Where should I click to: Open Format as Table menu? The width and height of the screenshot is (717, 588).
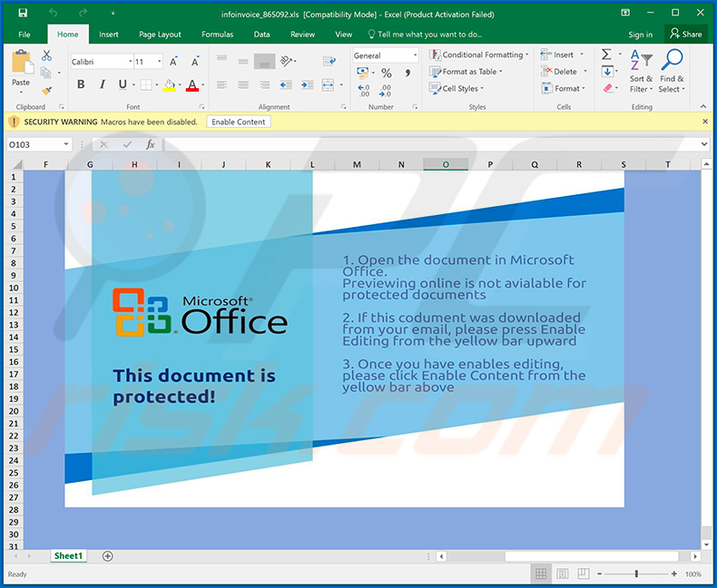466,72
